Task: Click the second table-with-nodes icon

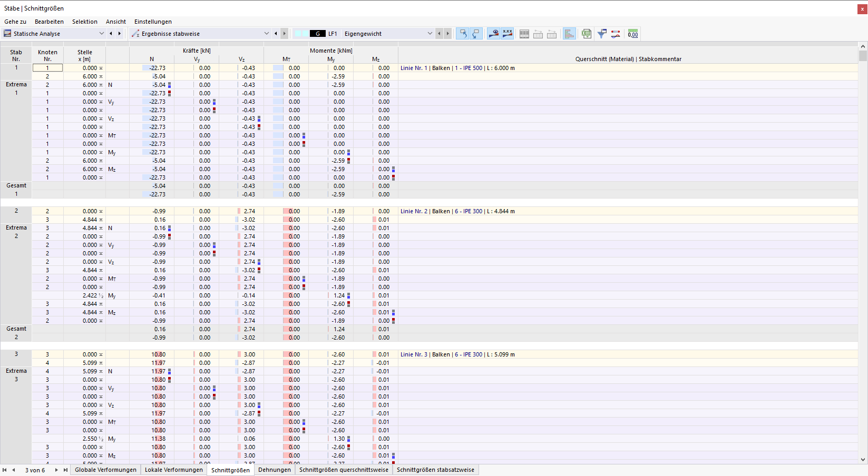Action: (x=552, y=34)
